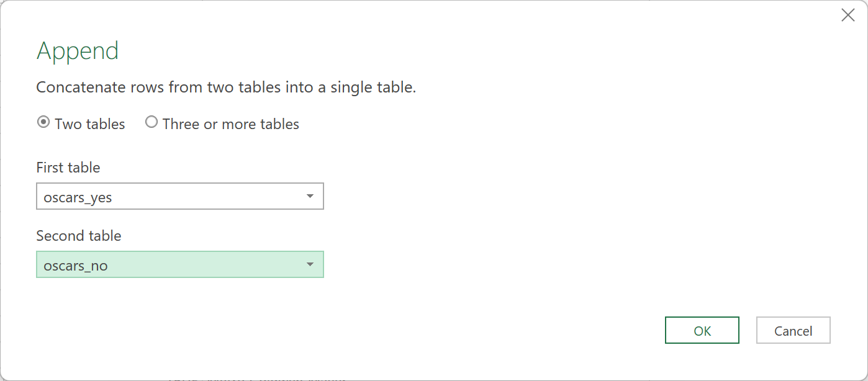Click the empty middle of Second table box
Image resolution: width=868 pixels, height=381 pixels.
[x=205, y=265]
